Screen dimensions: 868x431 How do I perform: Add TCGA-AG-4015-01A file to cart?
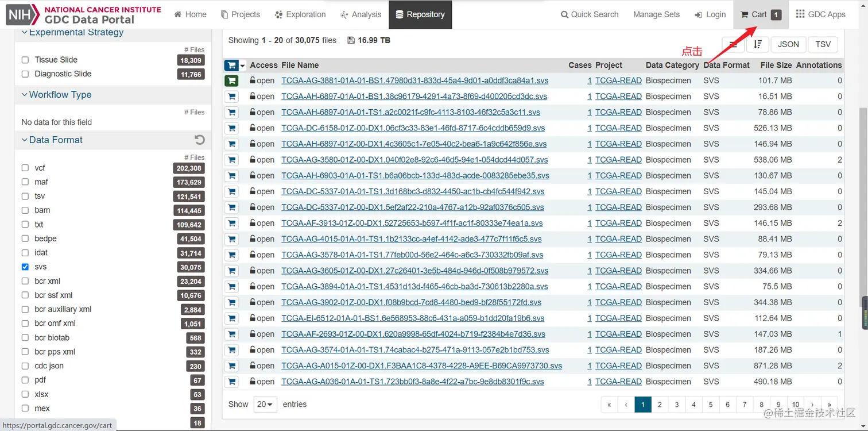pyautogui.click(x=231, y=239)
